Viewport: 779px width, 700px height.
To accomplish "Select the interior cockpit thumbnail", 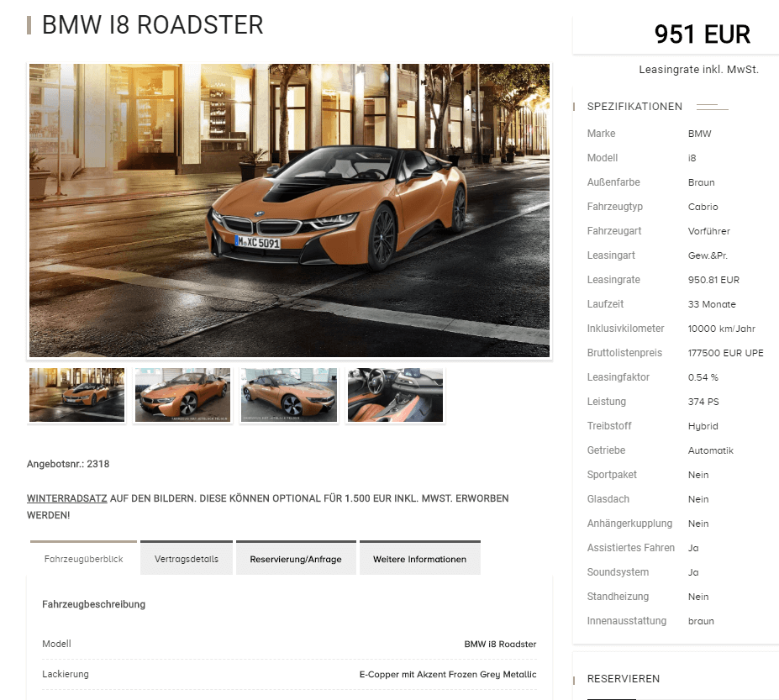I will click(x=395, y=395).
